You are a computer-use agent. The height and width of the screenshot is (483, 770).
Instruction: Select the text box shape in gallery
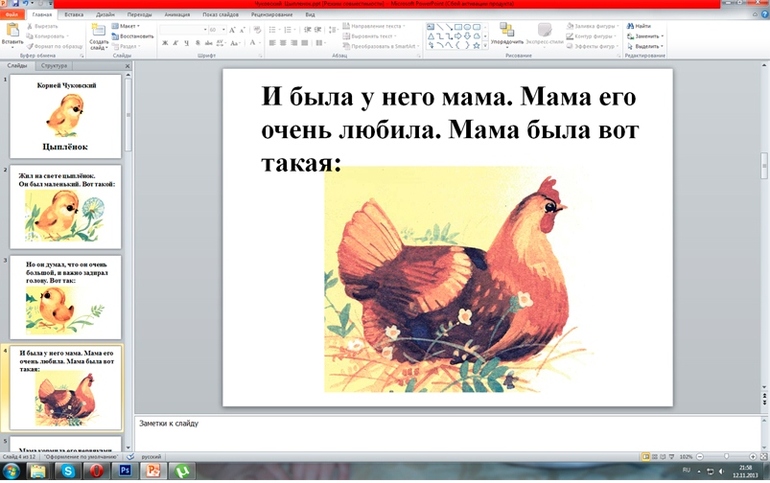click(x=431, y=27)
